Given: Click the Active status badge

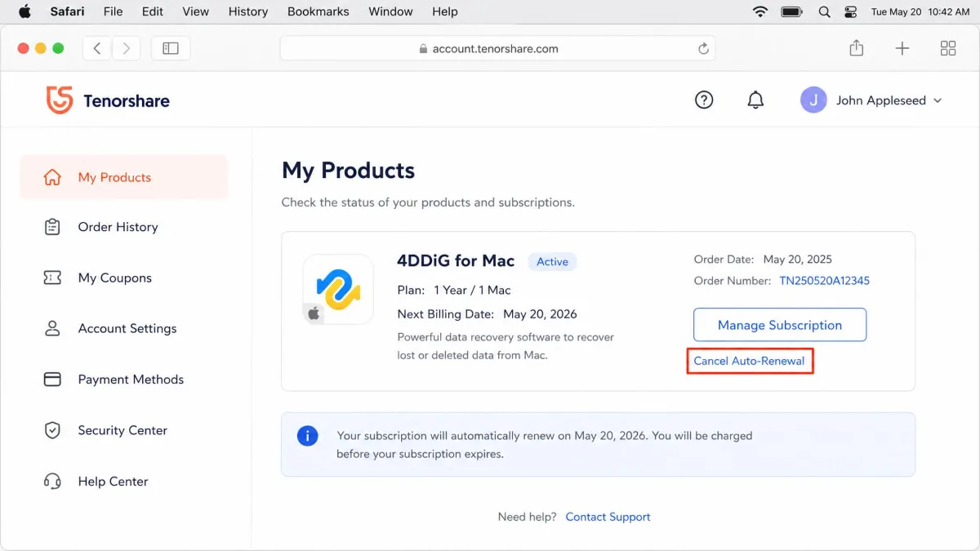Looking at the screenshot, I should (552, 261).
